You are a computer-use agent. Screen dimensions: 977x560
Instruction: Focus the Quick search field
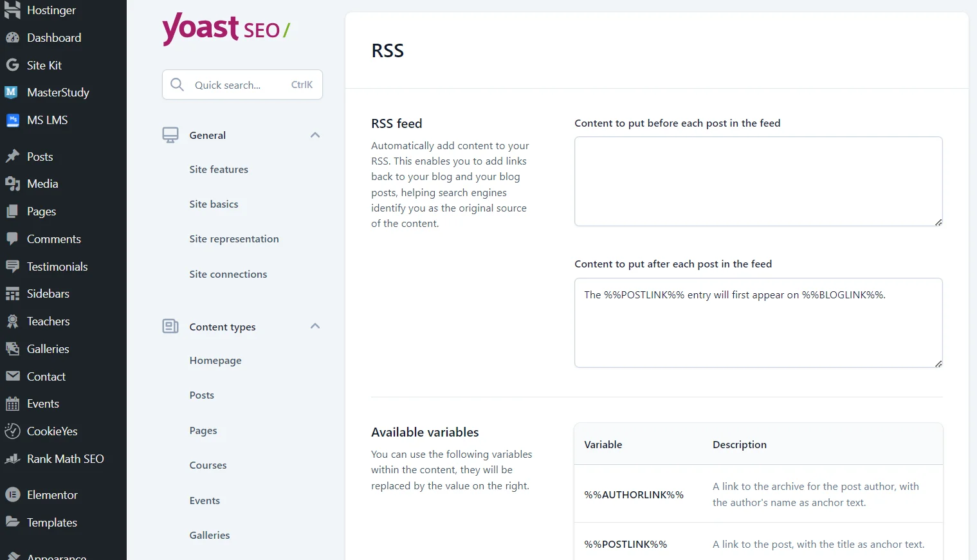pos(242,85)
